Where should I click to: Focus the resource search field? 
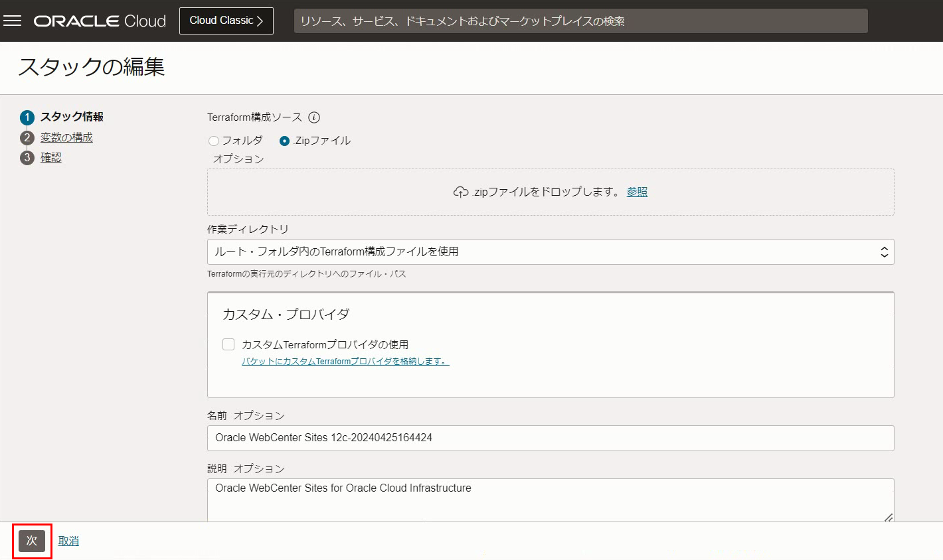click(580, 21)
